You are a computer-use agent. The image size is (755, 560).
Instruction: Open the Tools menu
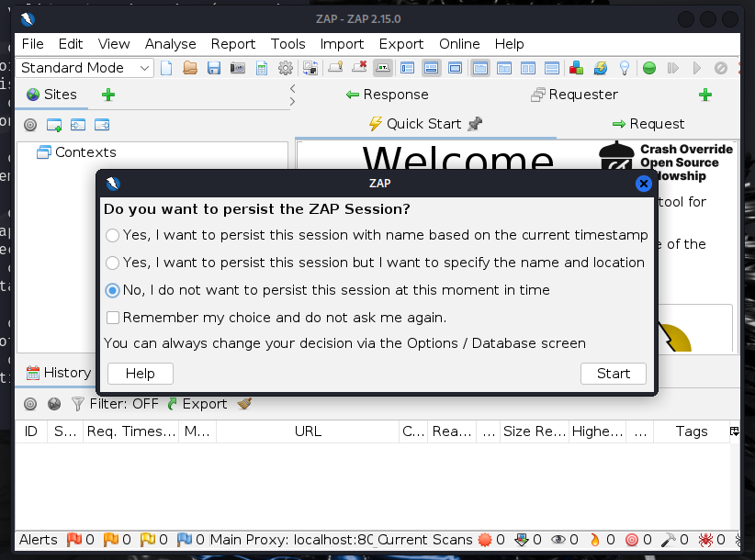click(287, 44)
